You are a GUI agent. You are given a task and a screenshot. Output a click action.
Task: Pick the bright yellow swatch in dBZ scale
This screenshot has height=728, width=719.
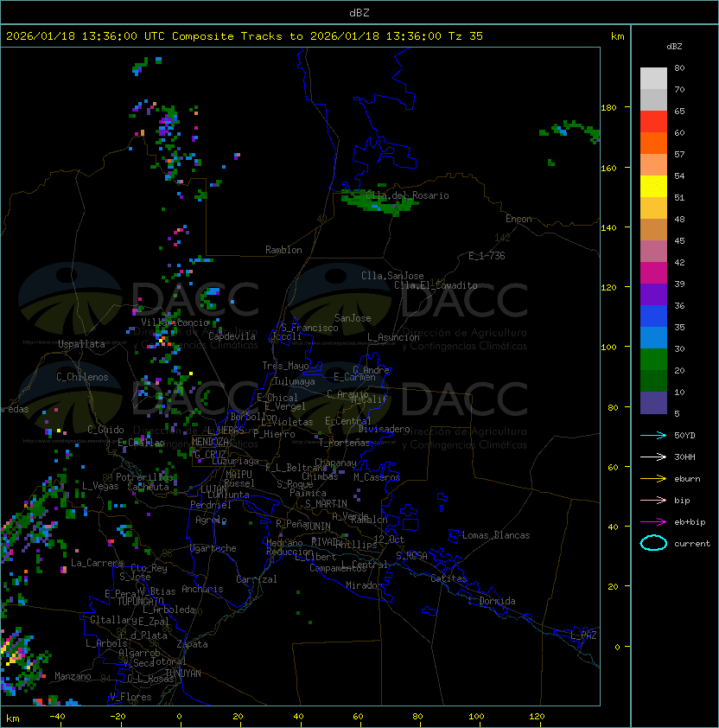653,187
